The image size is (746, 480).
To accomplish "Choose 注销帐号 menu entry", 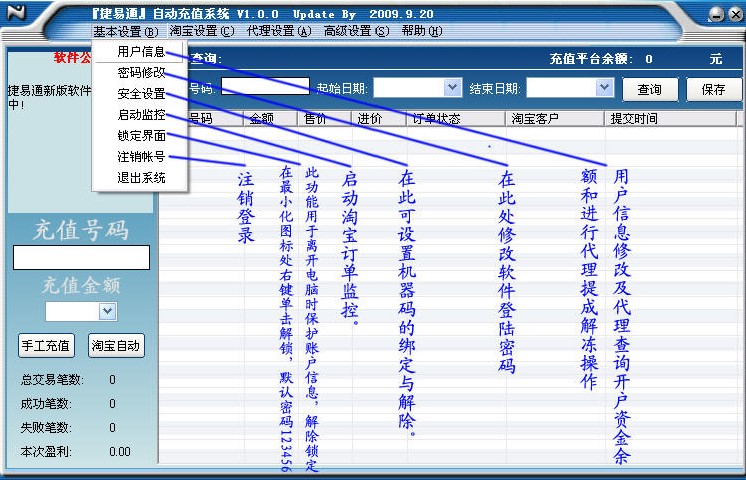I will [x=141, y=157].
